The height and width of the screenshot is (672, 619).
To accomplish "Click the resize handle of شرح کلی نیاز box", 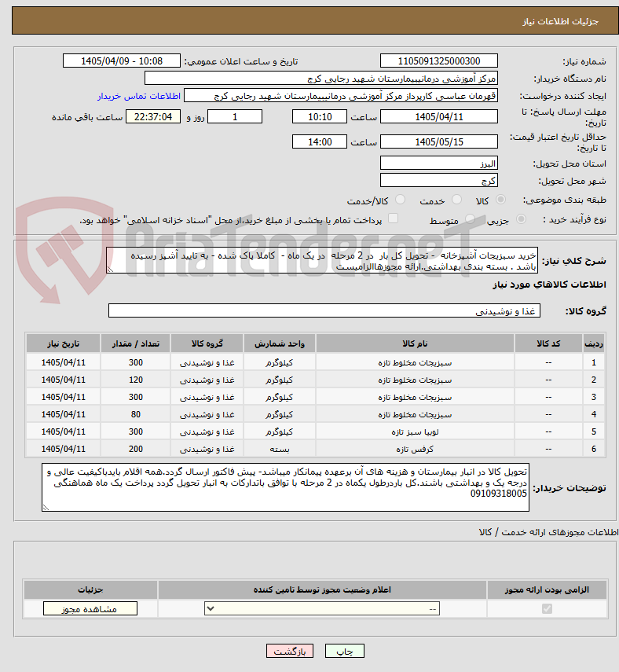I will (110, 270).
